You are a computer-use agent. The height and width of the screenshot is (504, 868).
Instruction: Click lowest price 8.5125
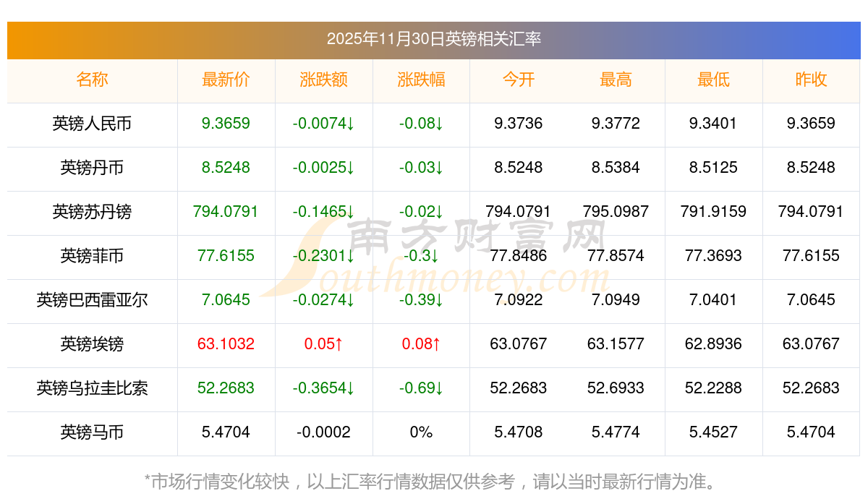coord(713,168)
